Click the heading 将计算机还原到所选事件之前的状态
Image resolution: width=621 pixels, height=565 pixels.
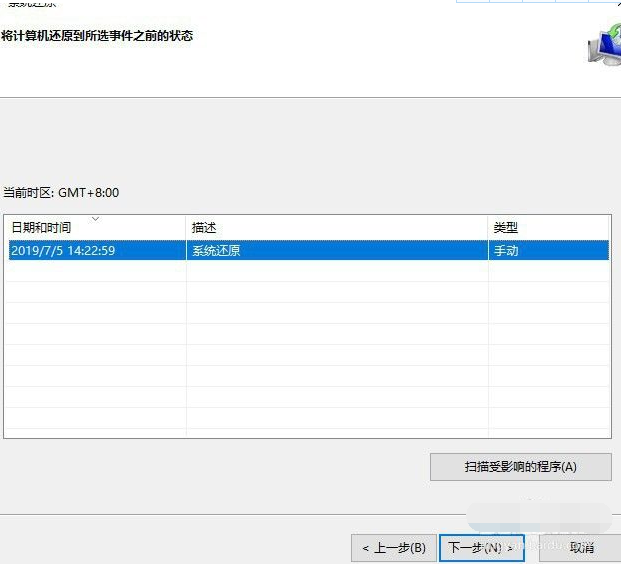pyautogui.click(x=97, y=36)
